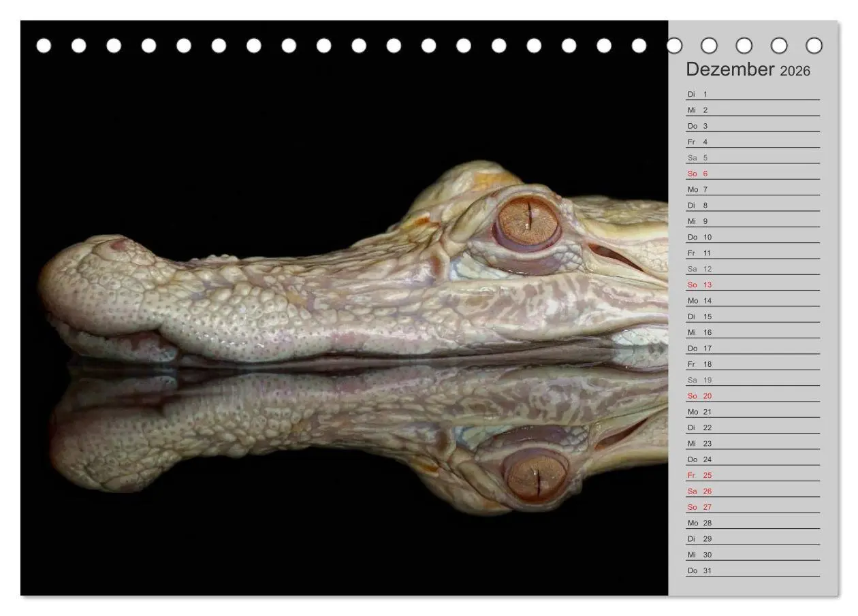
Task: Select the red Fr 25 holiday row
Action: (x=752, y=476)
